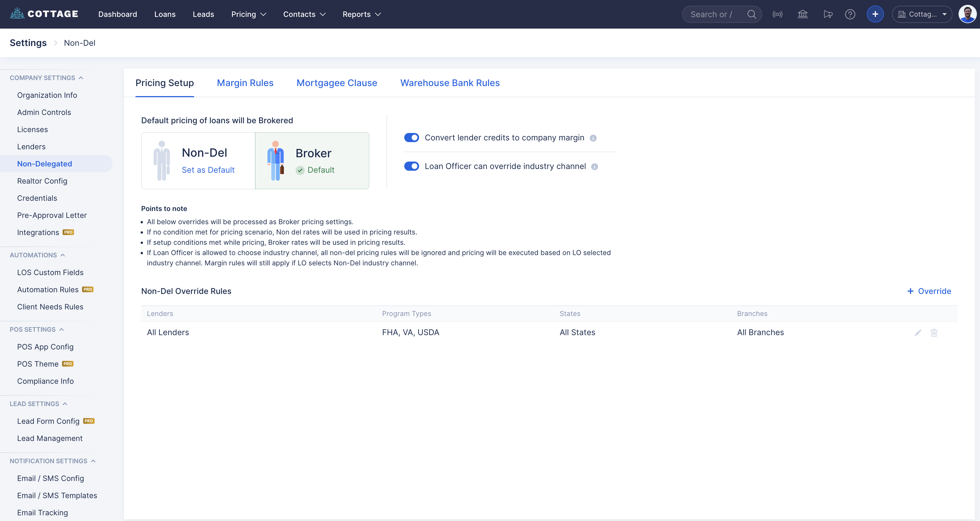Add a new Override rule
The height and width of the screenshot is (521, 980).
tap(929, 291)
